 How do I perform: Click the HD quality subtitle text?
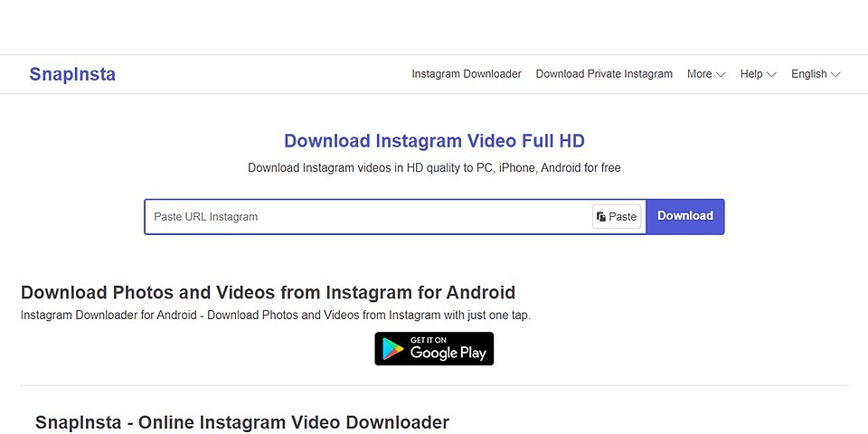point(434,168)
